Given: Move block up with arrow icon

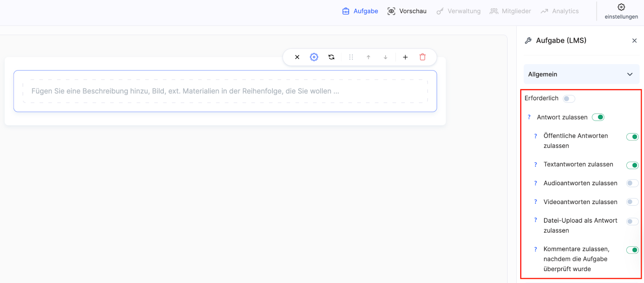Looking at the screenshot, I should click(368, 57).
